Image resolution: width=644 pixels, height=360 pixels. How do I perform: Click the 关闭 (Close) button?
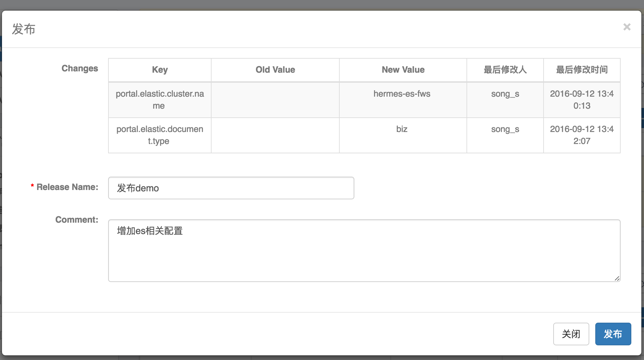pos(571,334)
